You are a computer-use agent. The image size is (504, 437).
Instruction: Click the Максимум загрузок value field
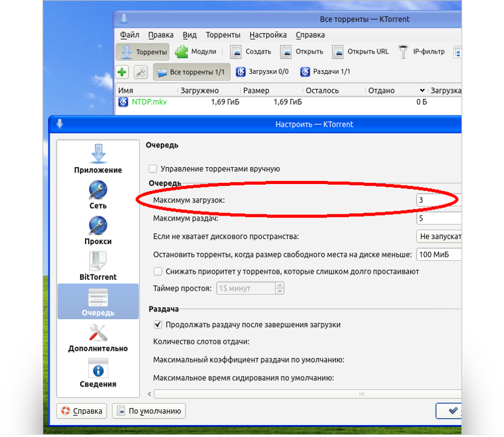[x=439, y=200]
